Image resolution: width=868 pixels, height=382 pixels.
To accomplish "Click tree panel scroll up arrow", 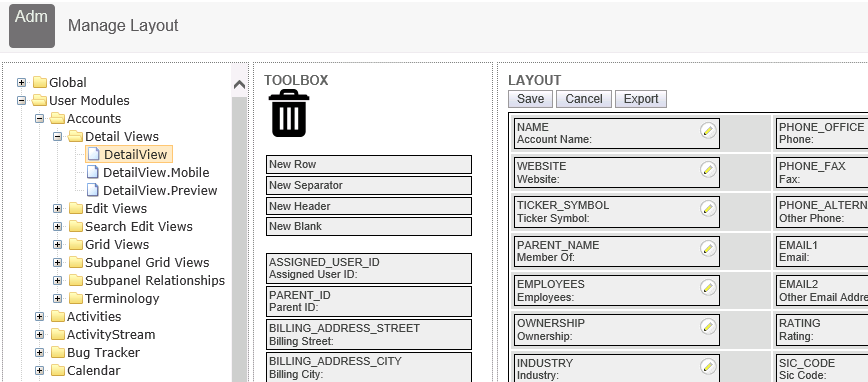I will click(239, 85).
